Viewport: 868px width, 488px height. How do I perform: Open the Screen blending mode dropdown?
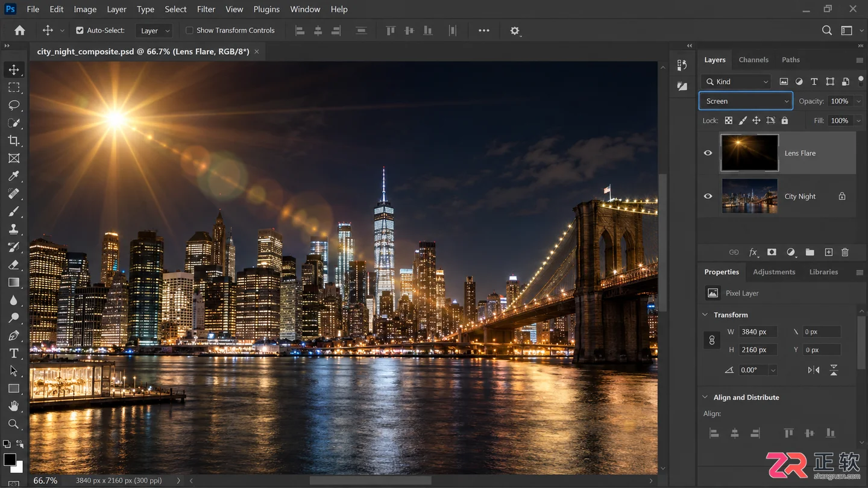pos(746,101)
